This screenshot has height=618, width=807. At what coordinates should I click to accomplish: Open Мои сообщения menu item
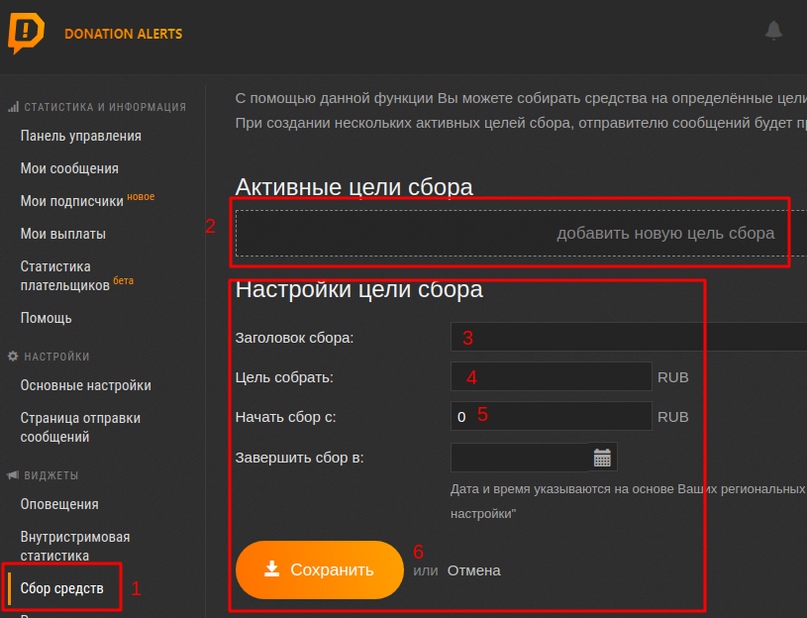tap(69, 168)
